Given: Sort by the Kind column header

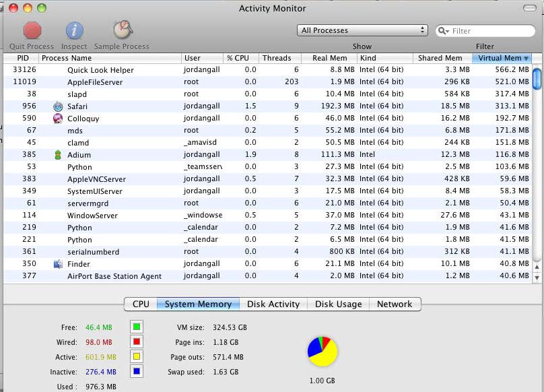Looking at the screenshot, I should pyautogui.click(x=384, y=58).
